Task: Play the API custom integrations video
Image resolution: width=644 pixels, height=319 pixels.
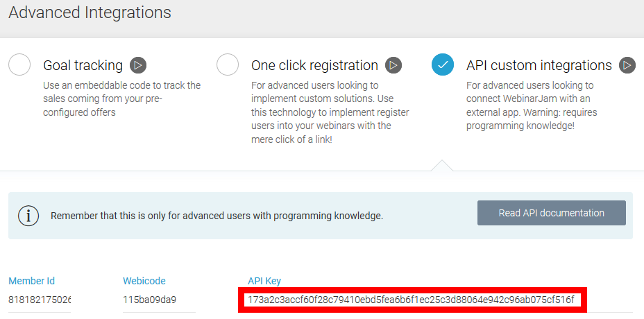Action: pos(627,65)
